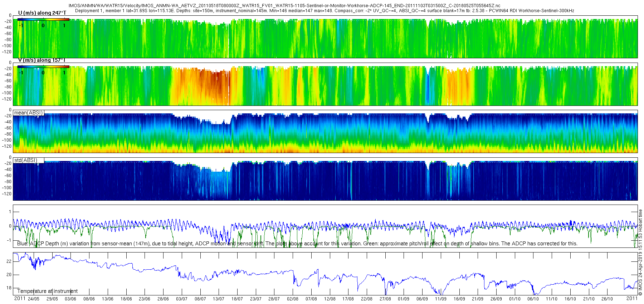Click the '26/09' date tick label

click(x=496, y=299)
